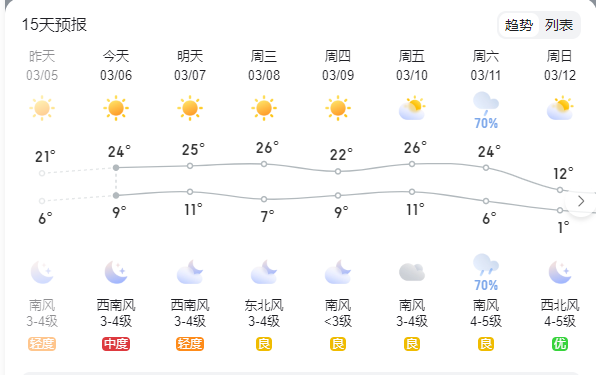The width and height of the screenshot is (596, 375).
Task: Click the night rain 70% icon on 03/11
Action: coord(486,272)
